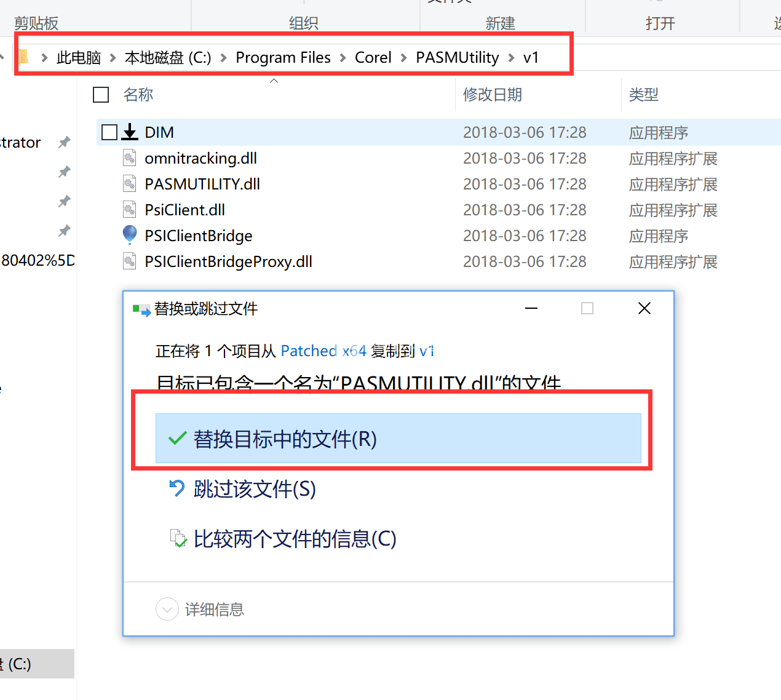781x700 pixels.
Task: Open the DIM application in the file list
Action: click(159, 132)
